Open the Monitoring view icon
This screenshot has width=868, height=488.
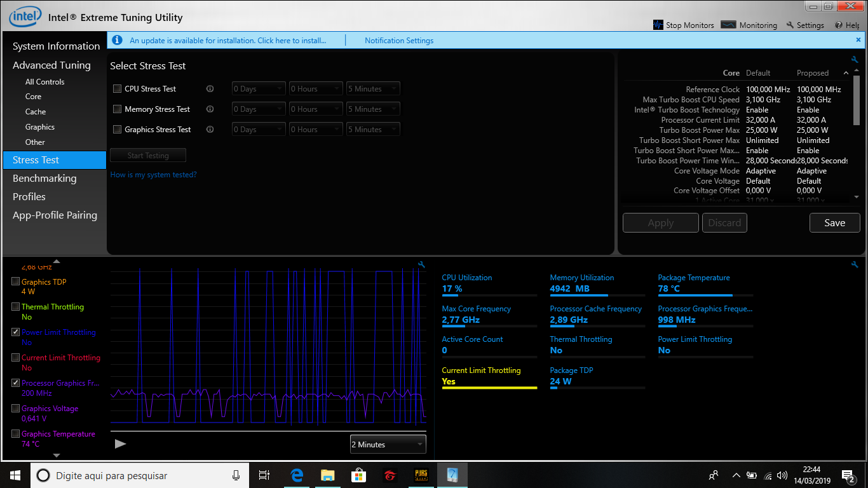729,25
